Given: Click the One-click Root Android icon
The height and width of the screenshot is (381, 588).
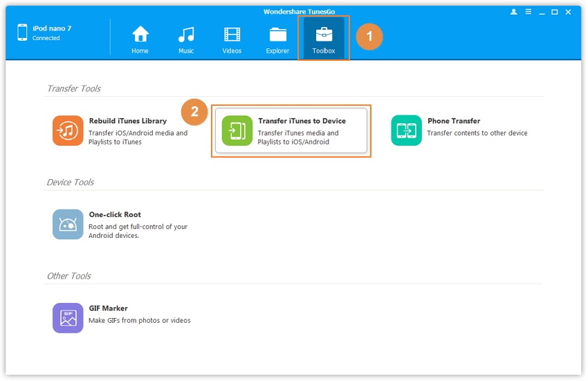Looking at the screenshot, I should click(68, 224).
